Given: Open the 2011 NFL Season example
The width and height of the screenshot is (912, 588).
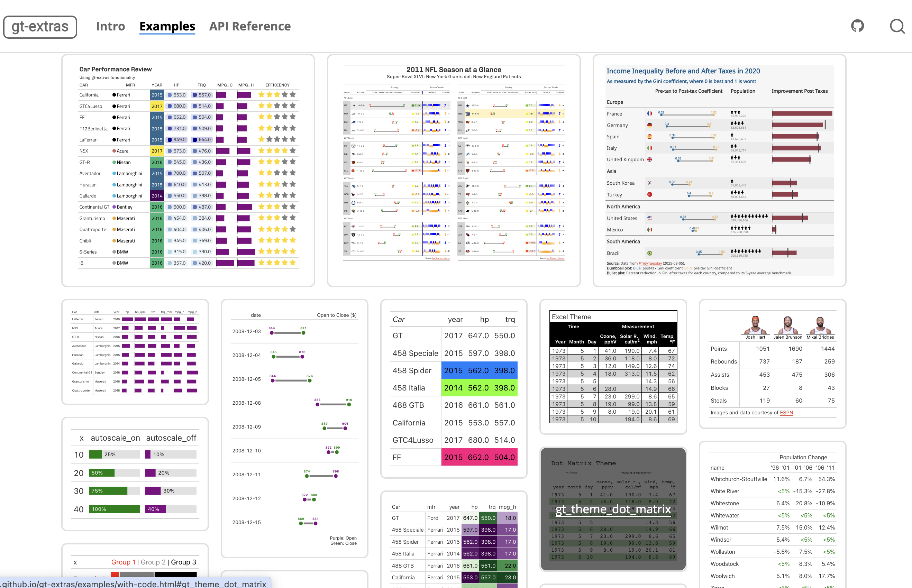Looking at the screenshot, I should click(x=453, y=170).
